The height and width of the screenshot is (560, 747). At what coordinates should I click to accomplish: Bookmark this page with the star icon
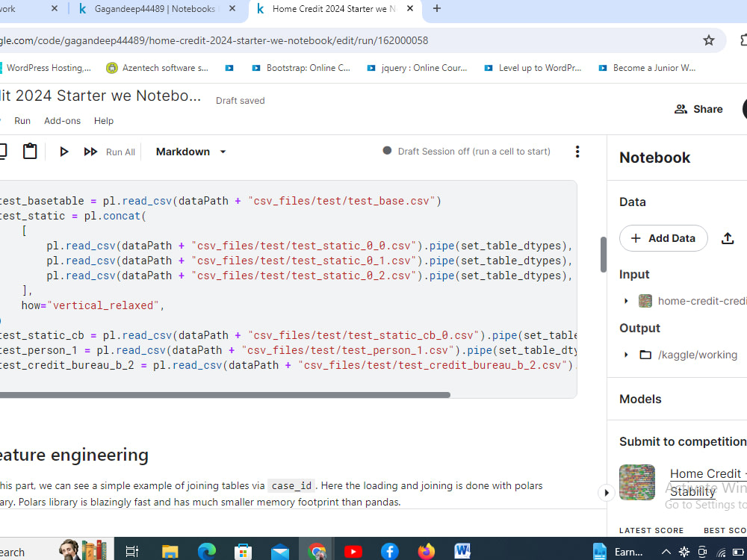pos(708,40)
